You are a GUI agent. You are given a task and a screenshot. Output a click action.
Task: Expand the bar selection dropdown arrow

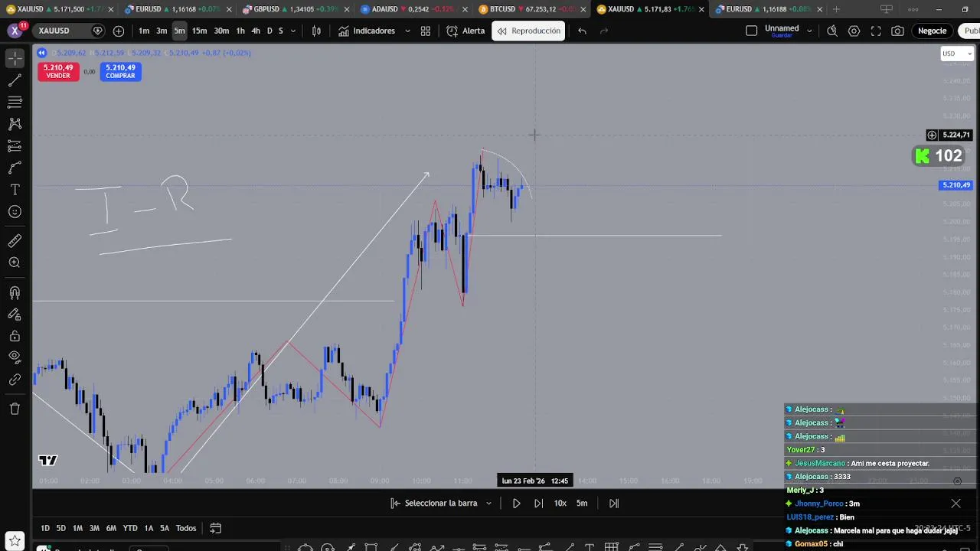click(488, 503)
